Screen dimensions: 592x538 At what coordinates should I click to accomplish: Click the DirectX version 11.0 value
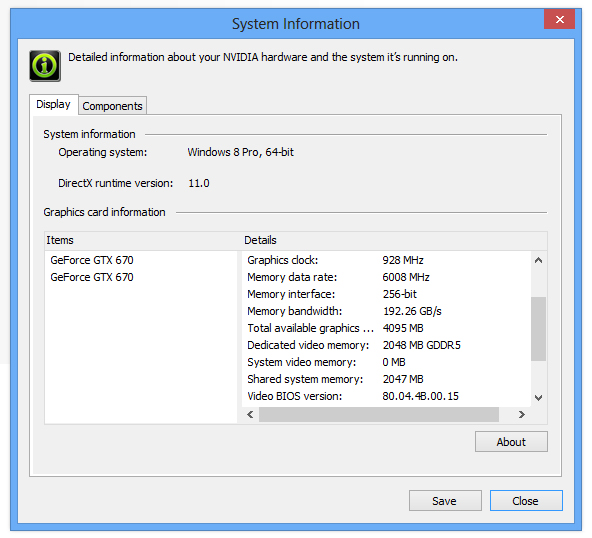tap(199, 183)
